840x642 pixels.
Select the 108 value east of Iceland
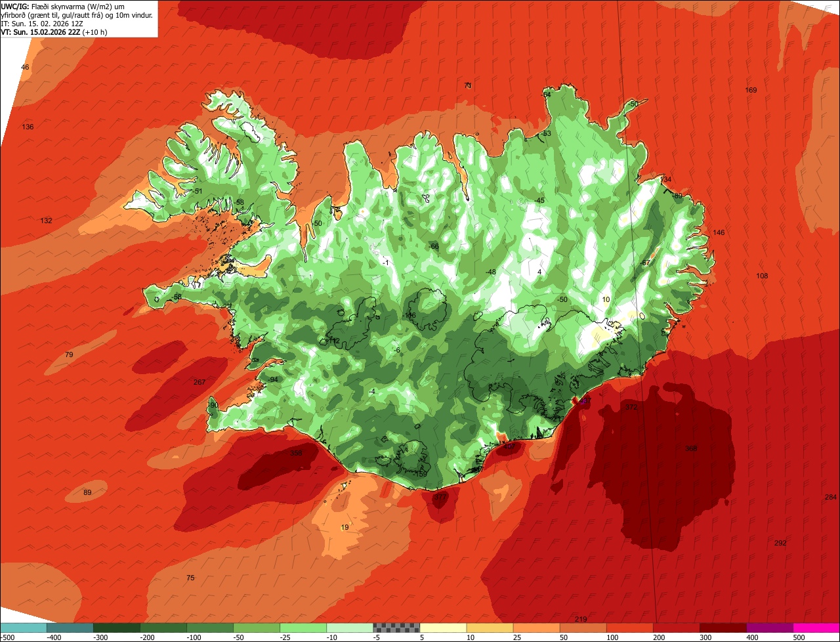tap(762, 276)
